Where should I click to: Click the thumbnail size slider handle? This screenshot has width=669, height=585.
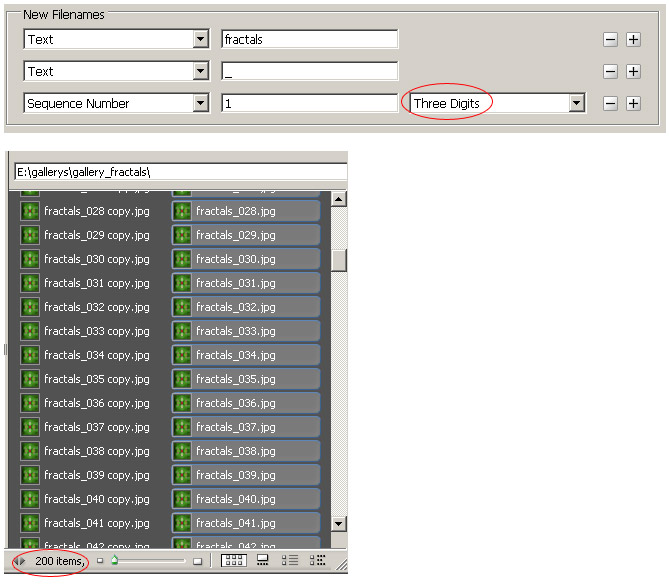tap(114, 559)
